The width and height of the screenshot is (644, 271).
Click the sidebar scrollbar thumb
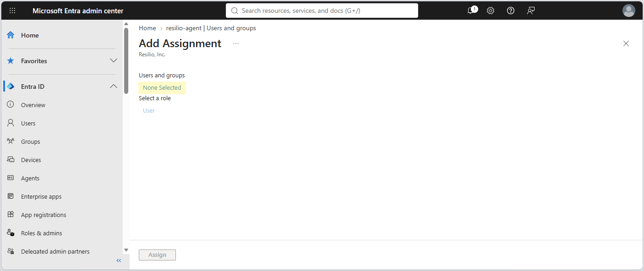126,60
